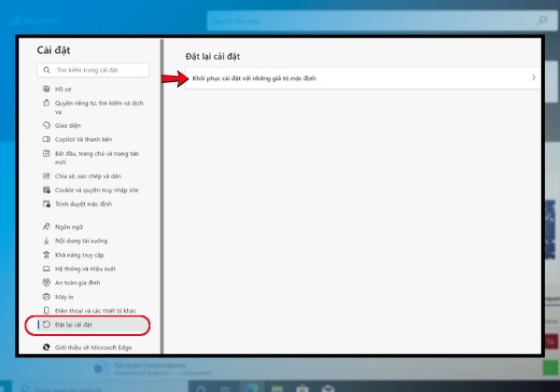
Task: Click the Copilot Và thanh bên sidebar icon
Action: [46, 139]
